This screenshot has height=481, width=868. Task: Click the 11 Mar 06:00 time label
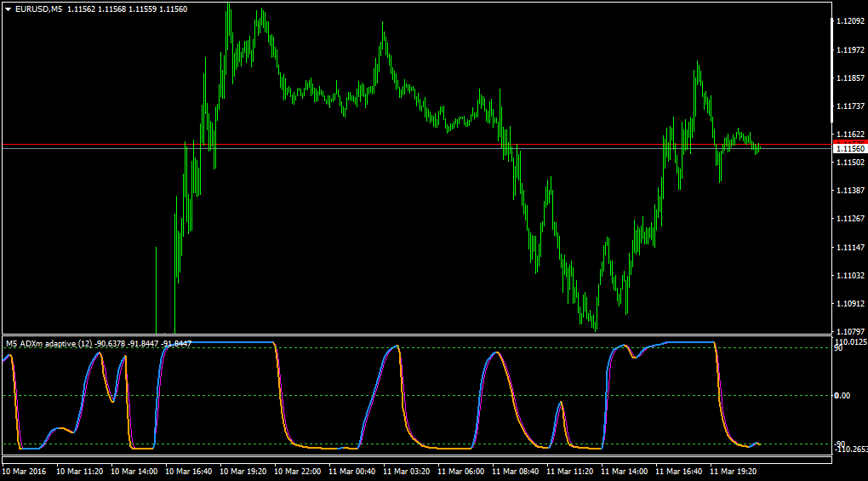pyautogui.click(x=460, y=472)
